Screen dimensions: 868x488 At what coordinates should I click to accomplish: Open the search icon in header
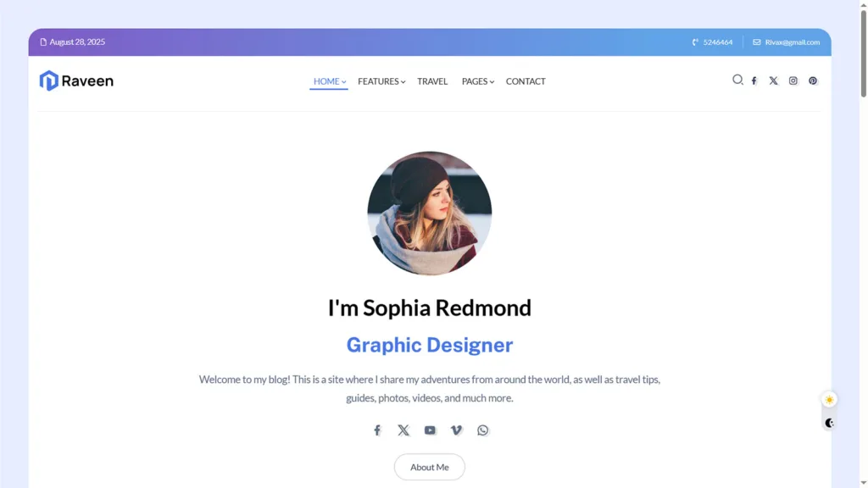pyautogui.click(x=737, y=80)
